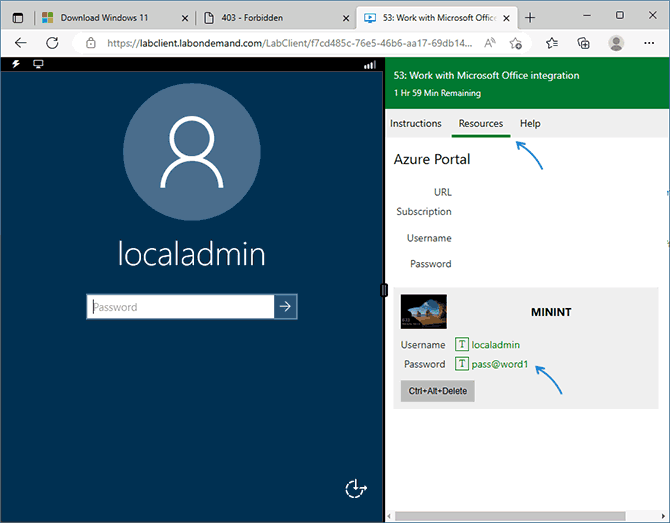Type password via T icon beside pass@word1
This screenshot has width=670, height=523.
[x=461, y=364]
